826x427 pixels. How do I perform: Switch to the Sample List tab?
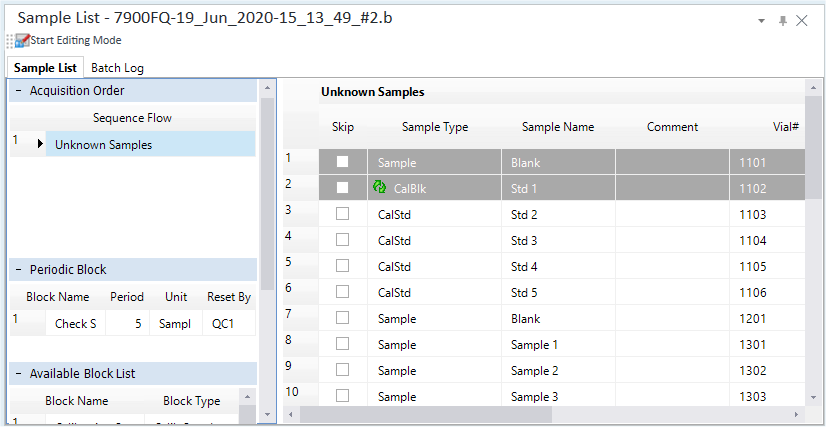click(45, 68)
